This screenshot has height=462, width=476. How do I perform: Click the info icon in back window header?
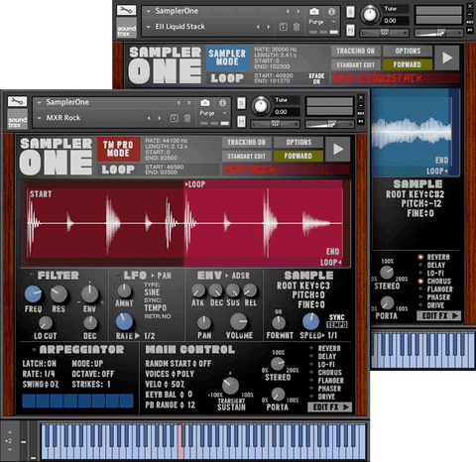click(331, 12)
